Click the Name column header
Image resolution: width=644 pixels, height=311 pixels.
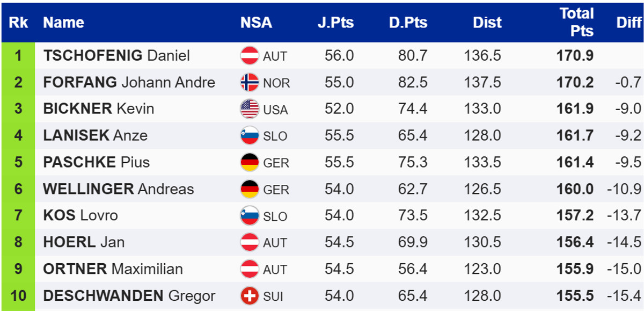pyautogui.click(x=63, y=23)
